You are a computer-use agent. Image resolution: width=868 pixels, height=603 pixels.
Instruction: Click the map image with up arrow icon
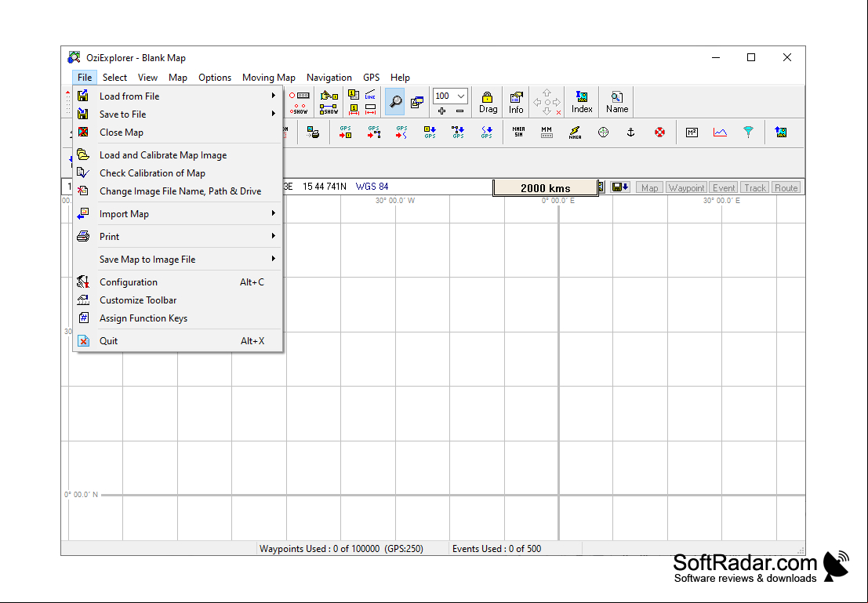pos(781,133)
